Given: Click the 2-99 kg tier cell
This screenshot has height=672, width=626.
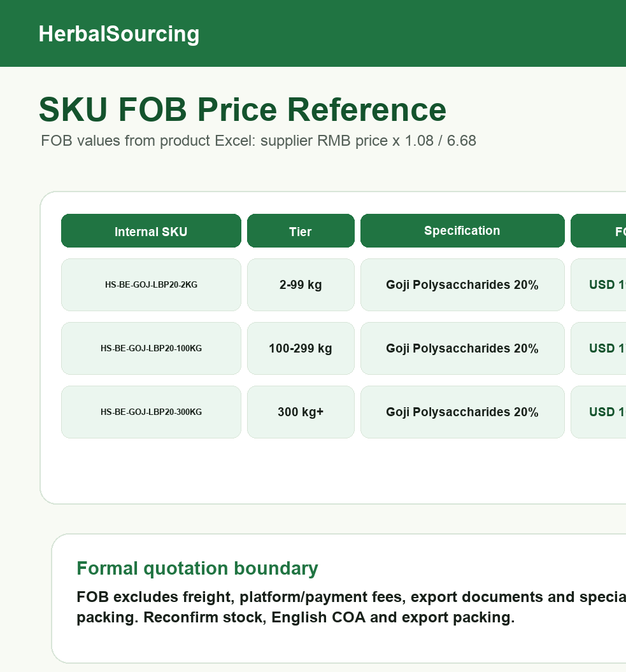Looking at the screenshot, I should [x=301, y=284].
